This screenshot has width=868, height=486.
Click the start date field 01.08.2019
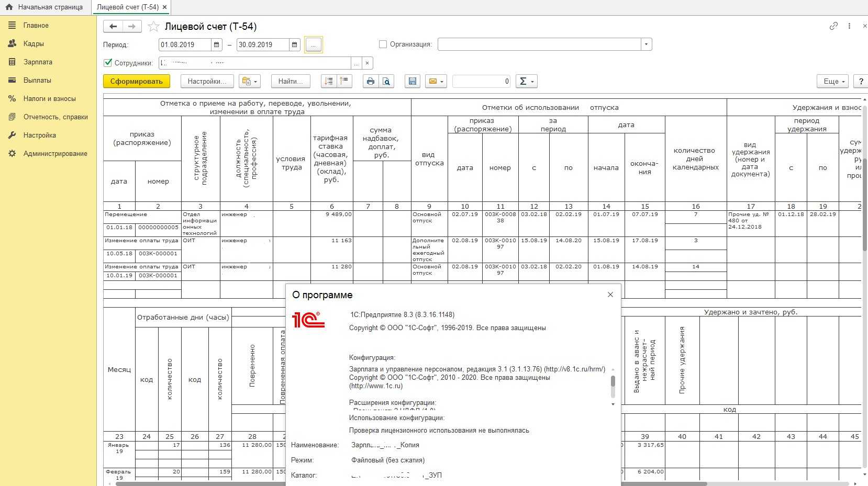pos(185,44)
